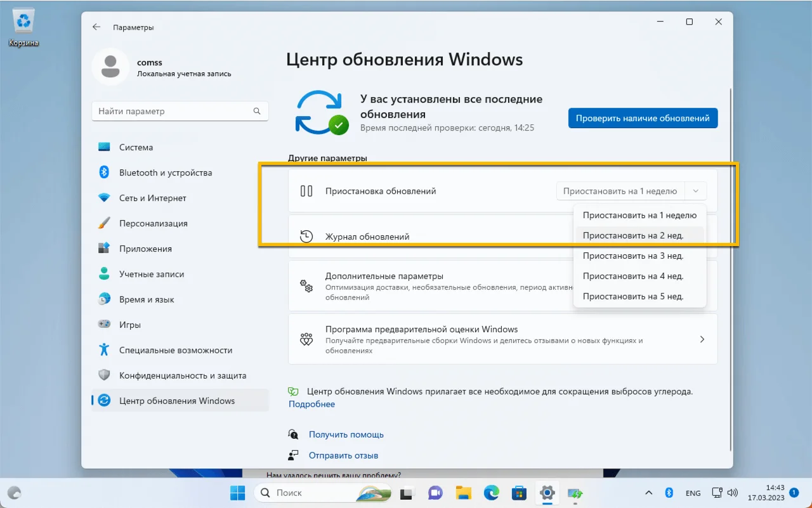
Task: Click Проверить наличие обновлений button
Action: 643,118
